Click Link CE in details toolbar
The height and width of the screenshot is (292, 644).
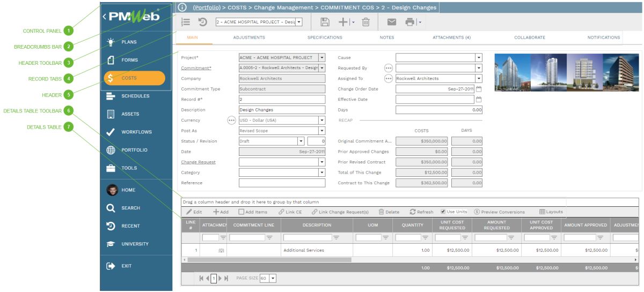pyautogui.click(x=290, y=212)
